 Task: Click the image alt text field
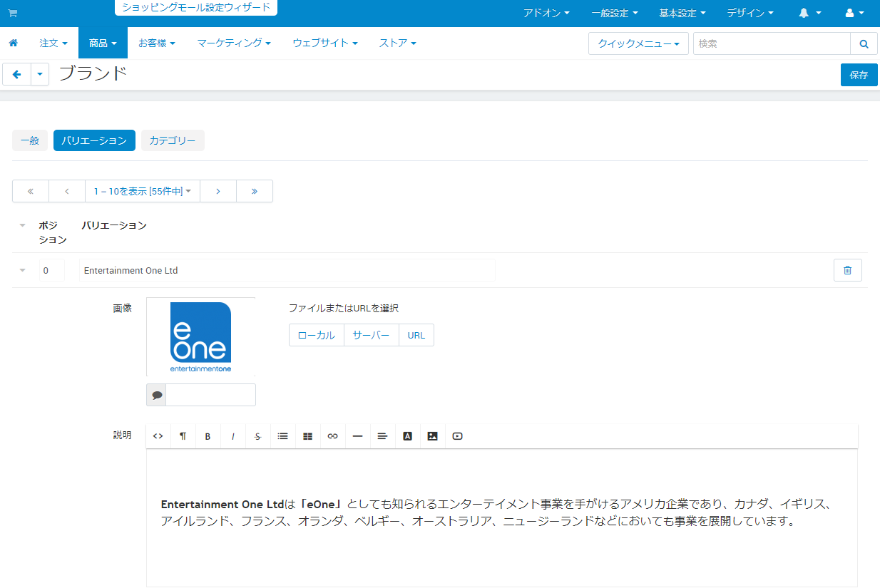coord(210,395)
